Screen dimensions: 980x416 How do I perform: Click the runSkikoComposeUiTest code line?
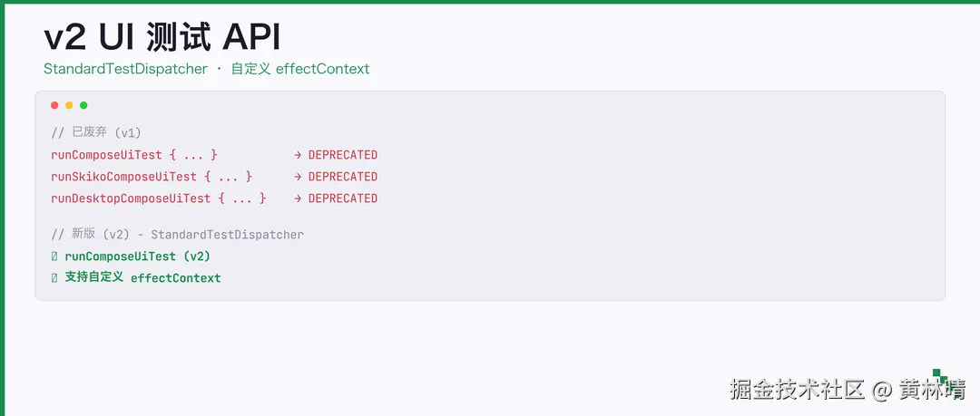tap(152, 177)
